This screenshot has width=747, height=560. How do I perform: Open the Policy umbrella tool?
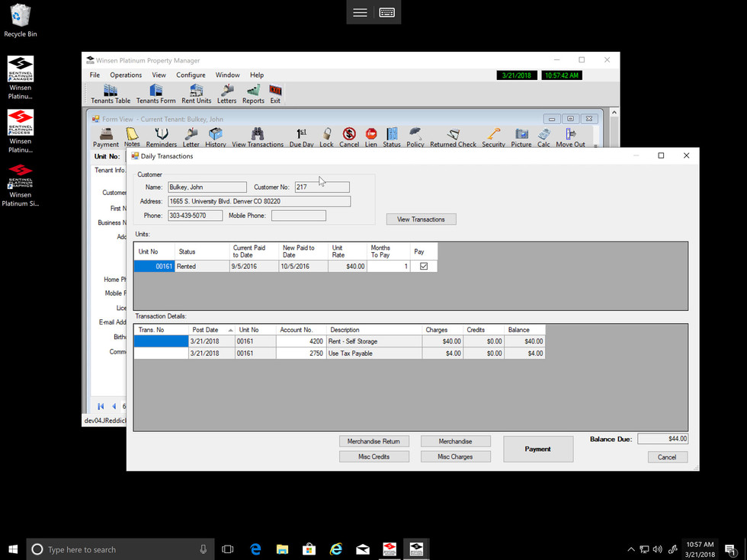[415, 138]
